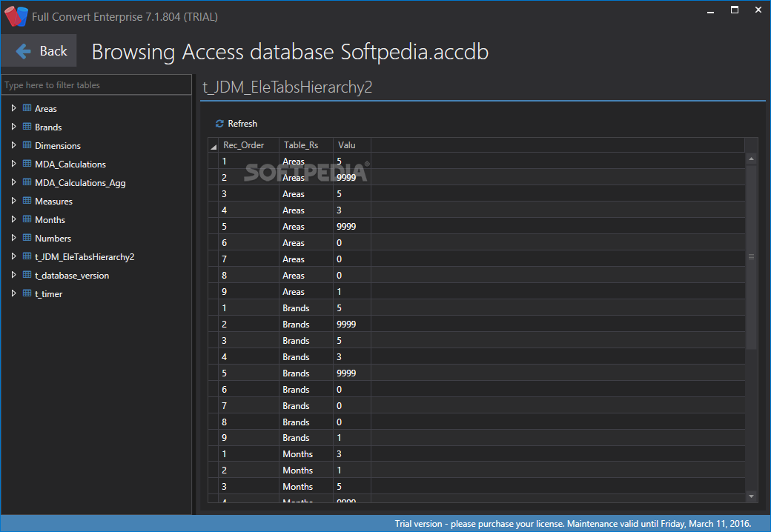Click the vertical scrollbar thumb in grid
771x532 pixels.
[x=751, y=256]
